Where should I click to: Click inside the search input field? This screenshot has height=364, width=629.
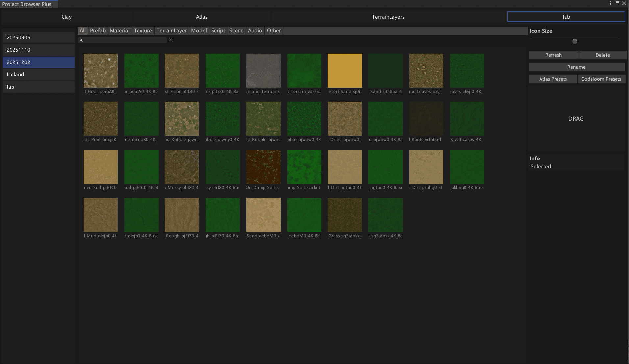coord(125,40)
